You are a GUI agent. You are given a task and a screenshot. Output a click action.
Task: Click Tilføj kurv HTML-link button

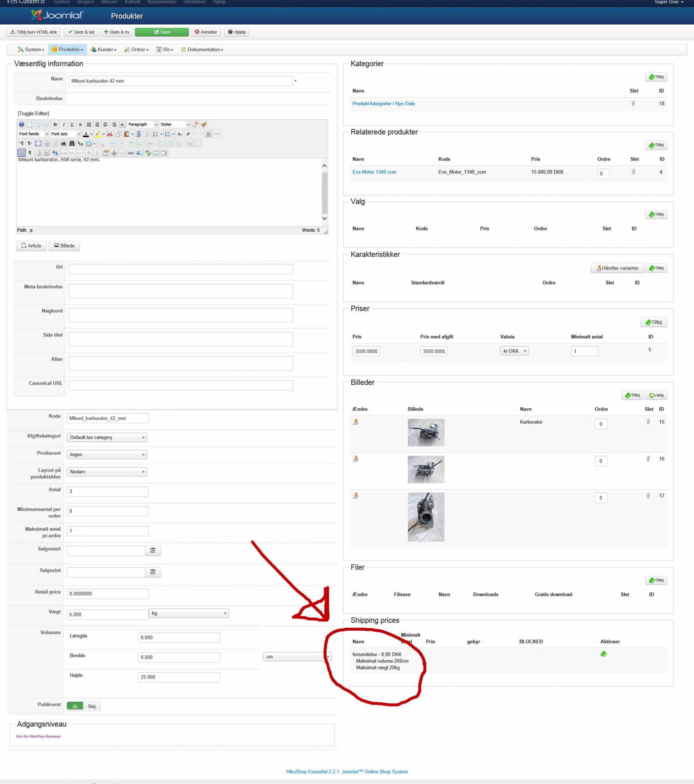(33, 32)
